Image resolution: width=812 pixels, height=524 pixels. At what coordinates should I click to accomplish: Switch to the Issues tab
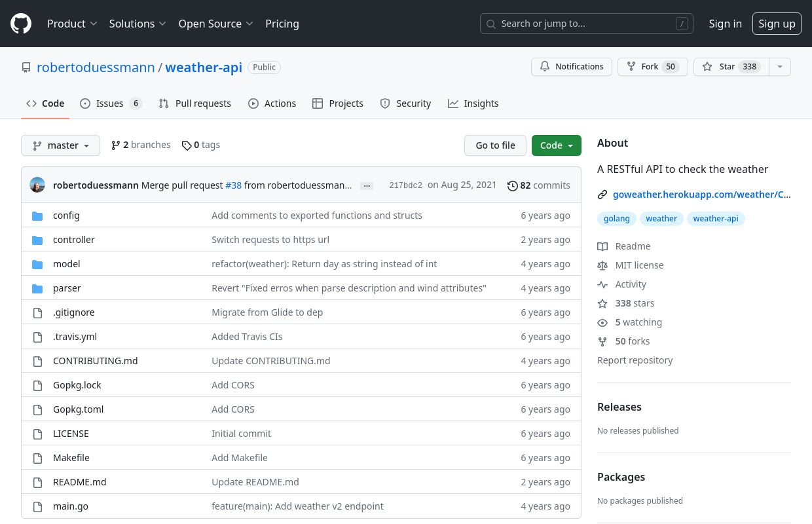[111, 103]
